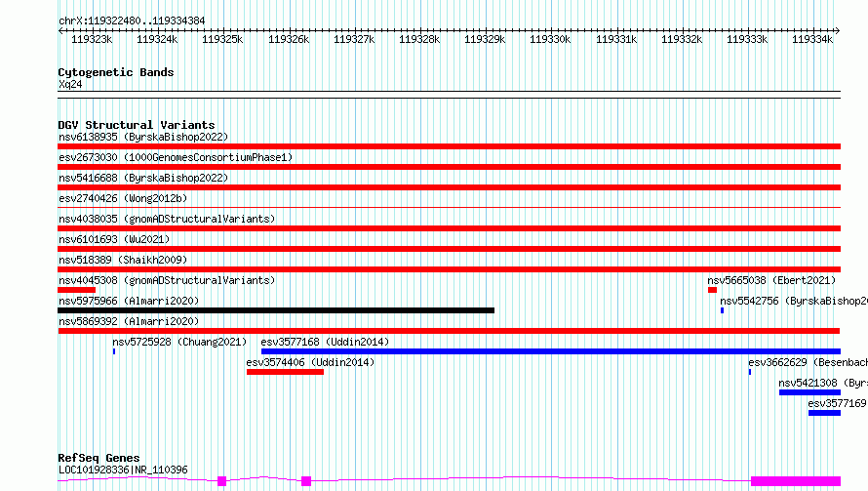Open nsv4045308 (gnomADStructuralVariants) label

(167, 280)
